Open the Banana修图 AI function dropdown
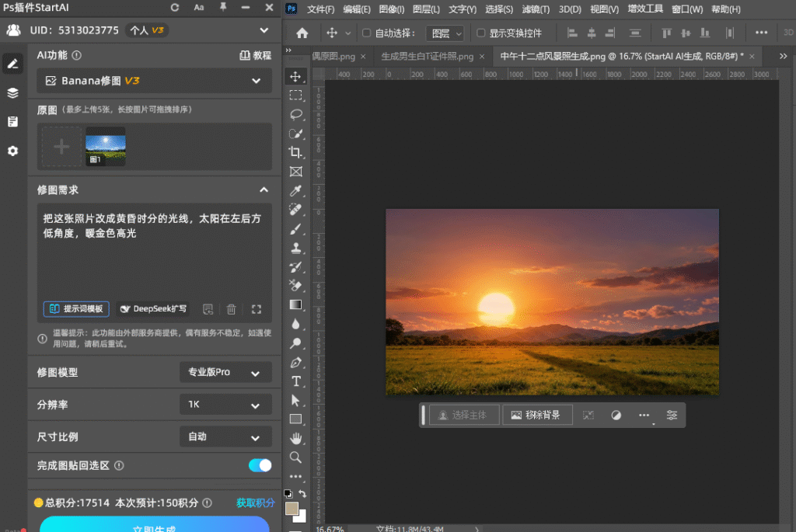796x532 pixels. click(154, 81)
